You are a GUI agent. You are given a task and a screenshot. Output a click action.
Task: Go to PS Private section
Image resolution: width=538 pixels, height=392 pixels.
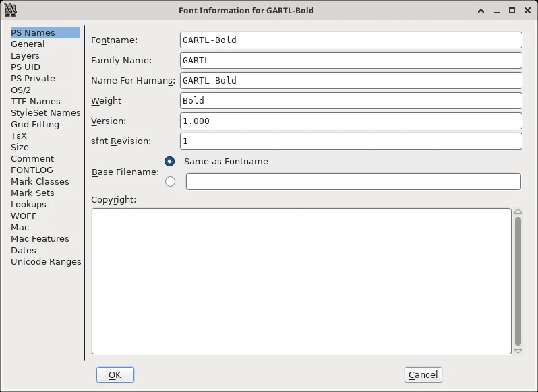pyautogui.click(x=33, y=79)
